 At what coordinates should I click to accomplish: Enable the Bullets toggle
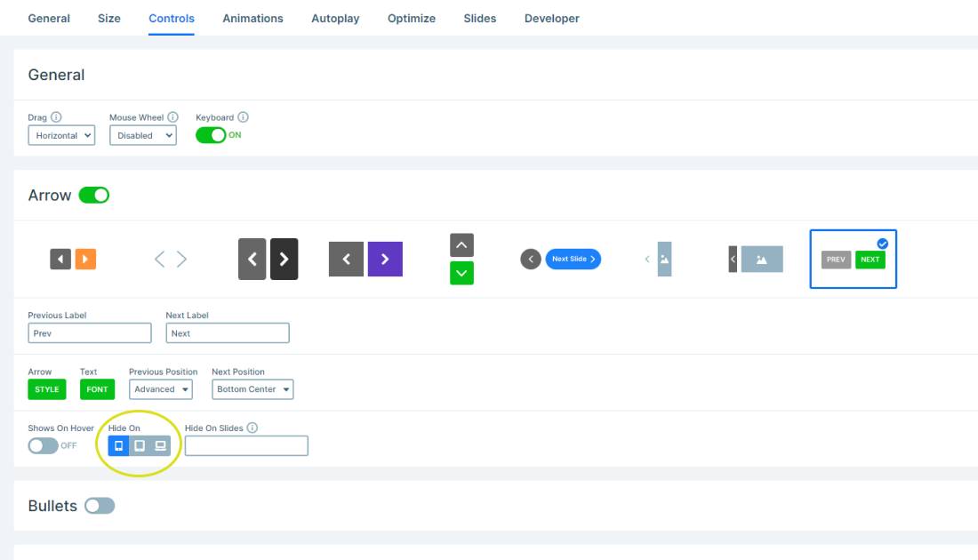point(100,506)
